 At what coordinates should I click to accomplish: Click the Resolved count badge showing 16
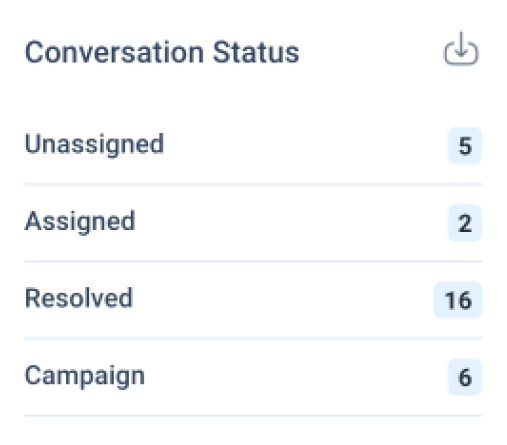click(x=458, y=300)
